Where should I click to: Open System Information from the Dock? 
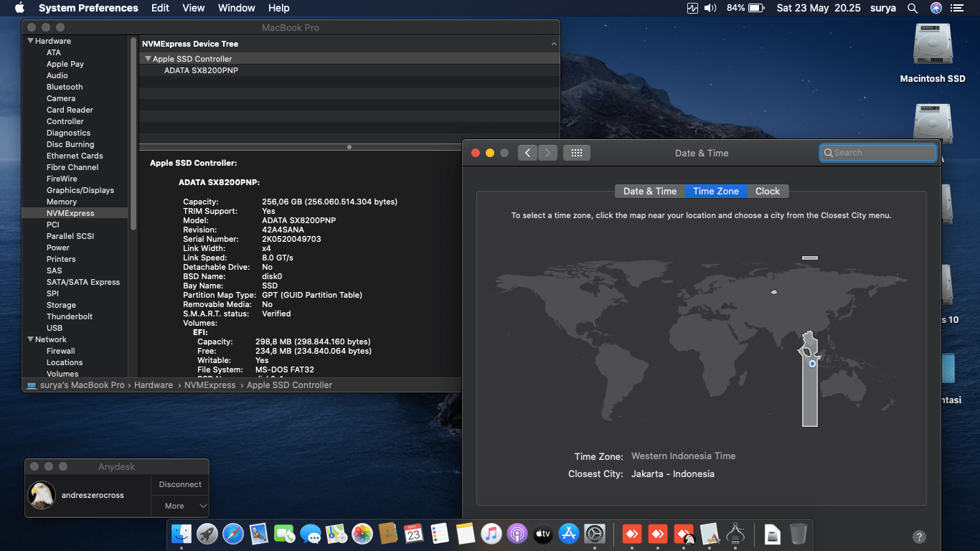[x=735, y=533]
